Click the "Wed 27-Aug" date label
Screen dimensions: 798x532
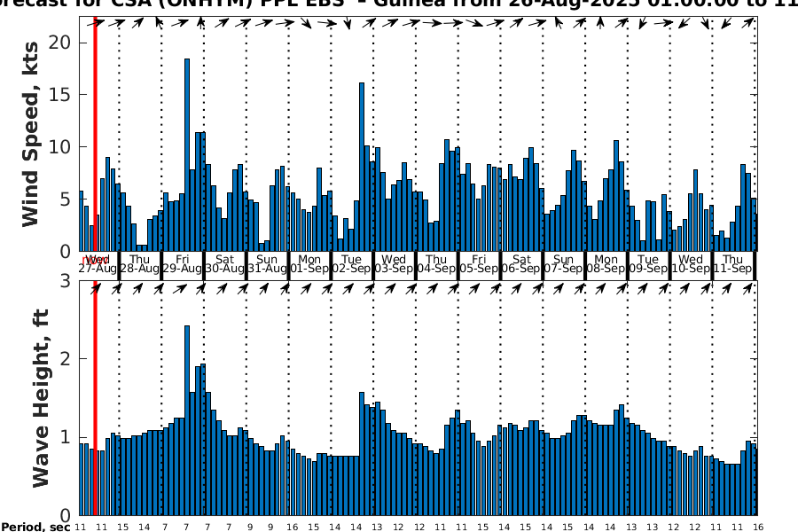[x=98, y=264]
